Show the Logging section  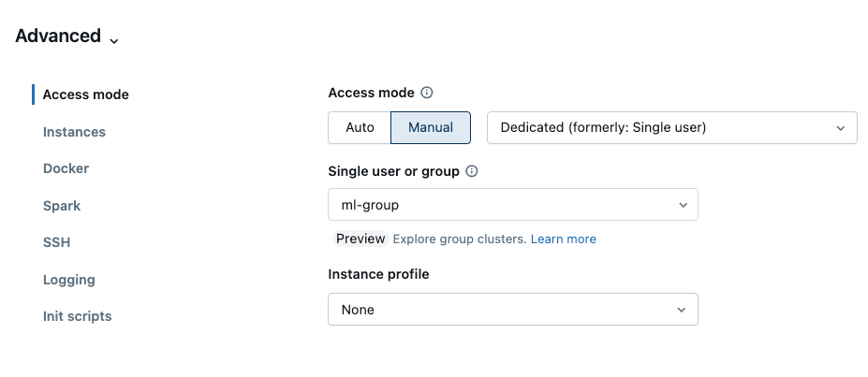[x=68, y=280]
